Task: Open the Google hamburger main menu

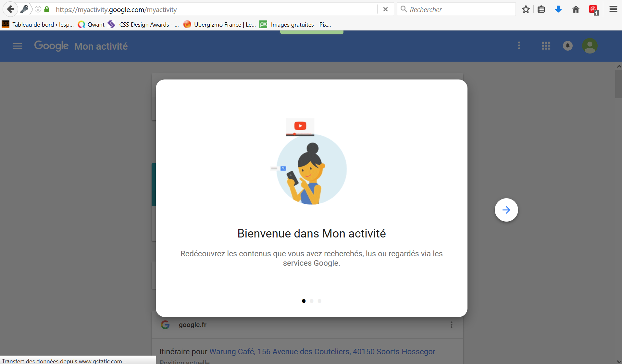Action: 18,46
